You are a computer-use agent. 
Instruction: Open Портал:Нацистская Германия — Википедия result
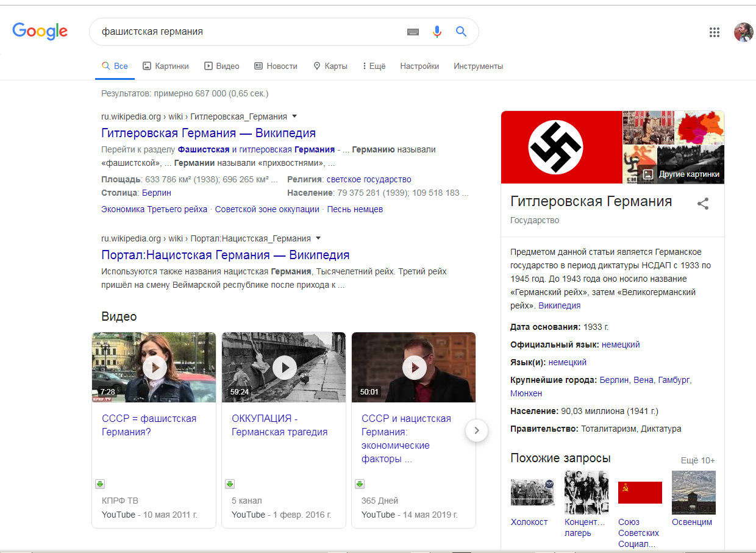(x=226, y=255)
